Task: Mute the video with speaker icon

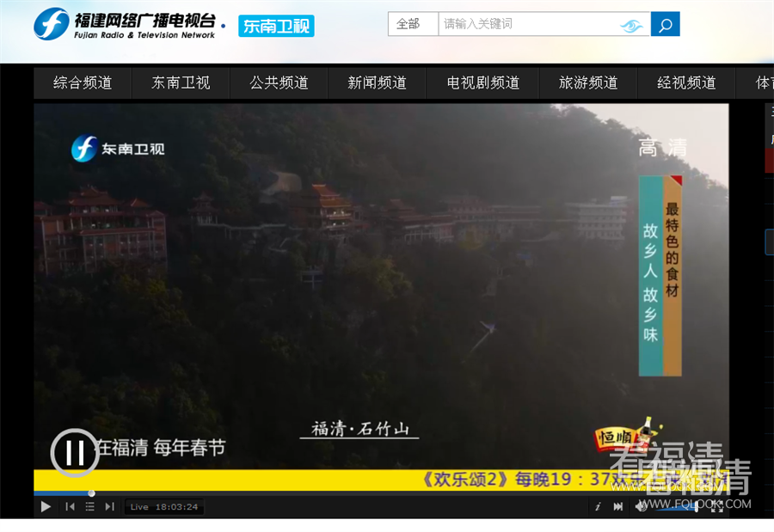Action: point(642,506)
